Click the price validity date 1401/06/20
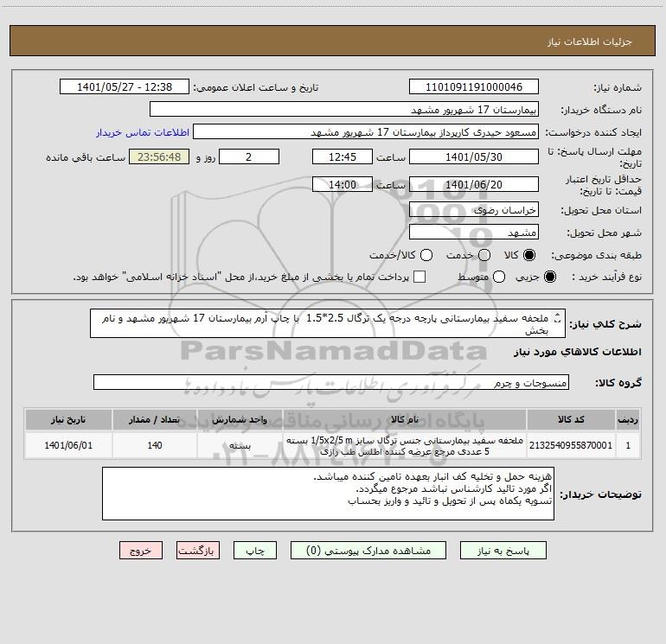 pyautogui.click(x=474, y=185)
